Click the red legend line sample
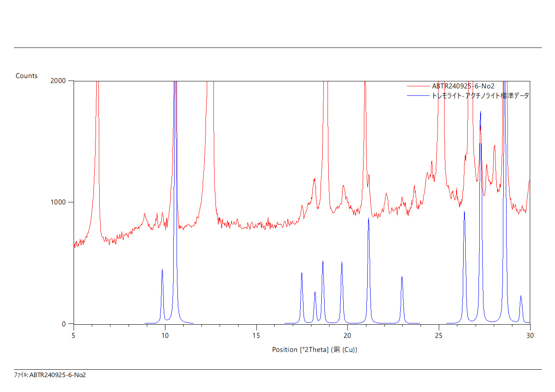The image size is (555, 392). click(418, 86)
